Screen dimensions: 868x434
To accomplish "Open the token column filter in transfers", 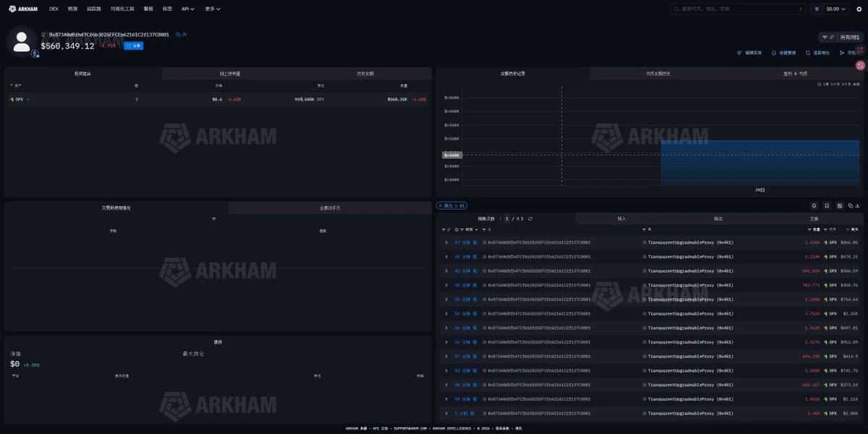I will 825,229.
